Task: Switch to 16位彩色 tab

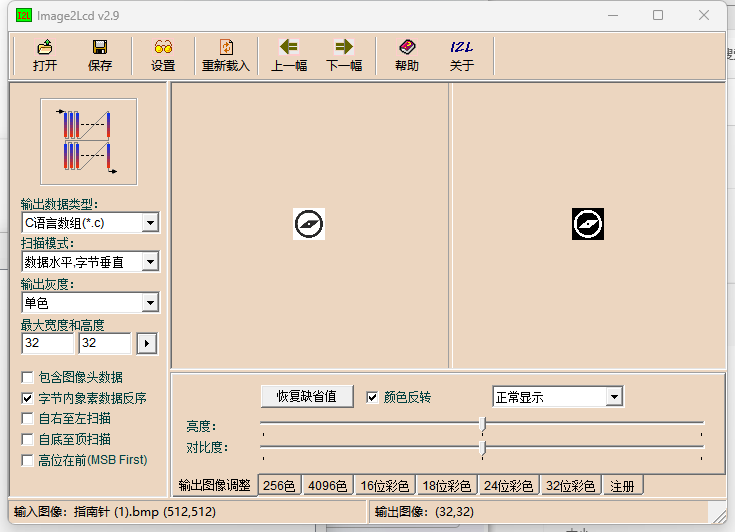Action: tap(385, 486)
